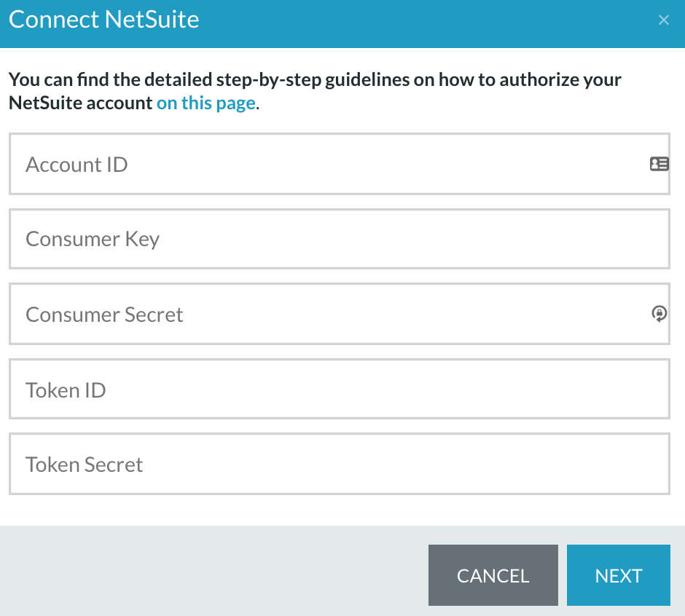Click the 'Token Secret' placeholder text
The height and width of the screenshot is (616, 685).
84,465
